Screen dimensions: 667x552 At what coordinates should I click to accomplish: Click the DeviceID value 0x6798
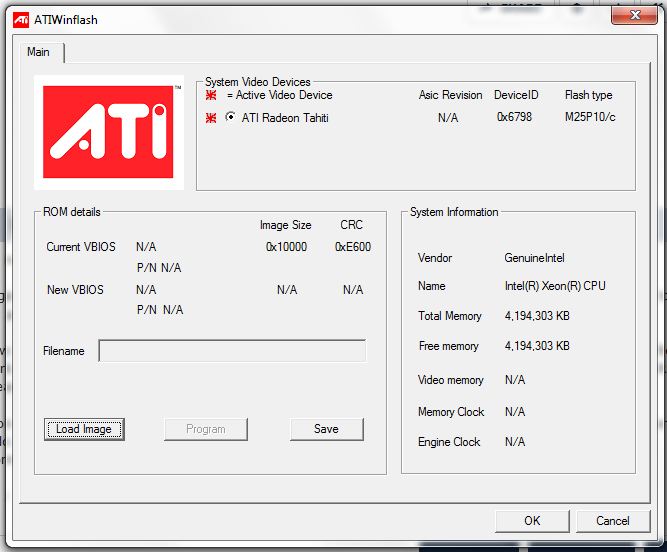tap(514, 117)
